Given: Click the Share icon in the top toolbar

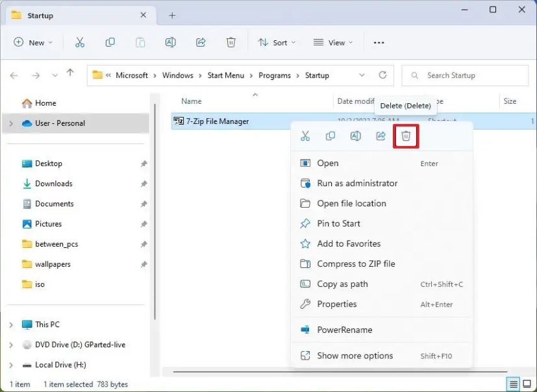Looking at the screenshot, I should [201, 42].
